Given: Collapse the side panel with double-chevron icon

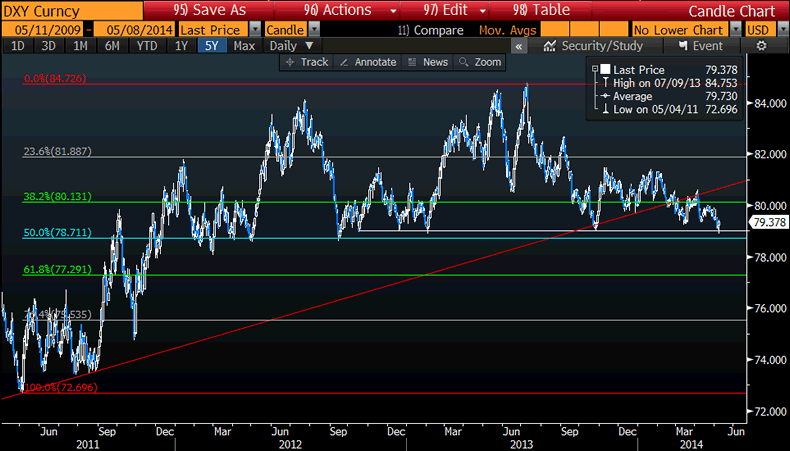Looking at the screenshot, I should tap(522, 46).
